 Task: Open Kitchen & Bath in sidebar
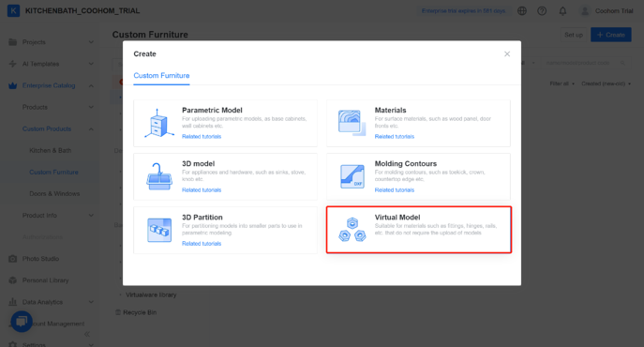click(x=50, y=150)
